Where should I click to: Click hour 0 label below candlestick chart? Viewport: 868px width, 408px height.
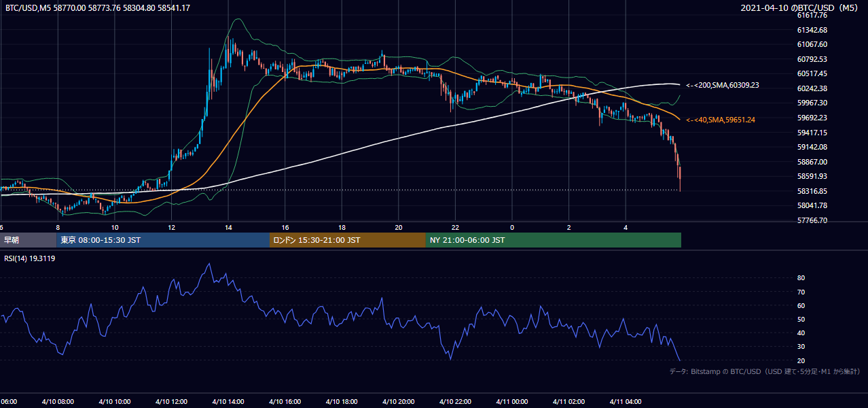pos(512,227)
